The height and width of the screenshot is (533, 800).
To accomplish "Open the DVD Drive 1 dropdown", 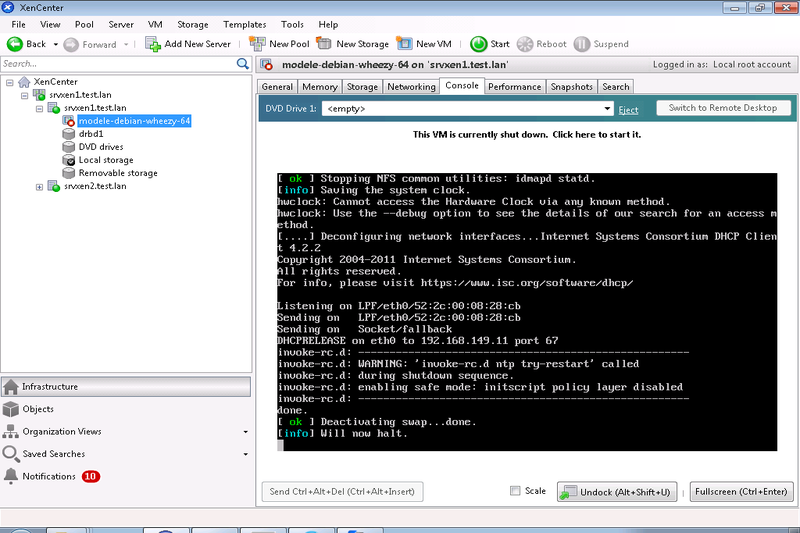I will (x=607, y=109).
